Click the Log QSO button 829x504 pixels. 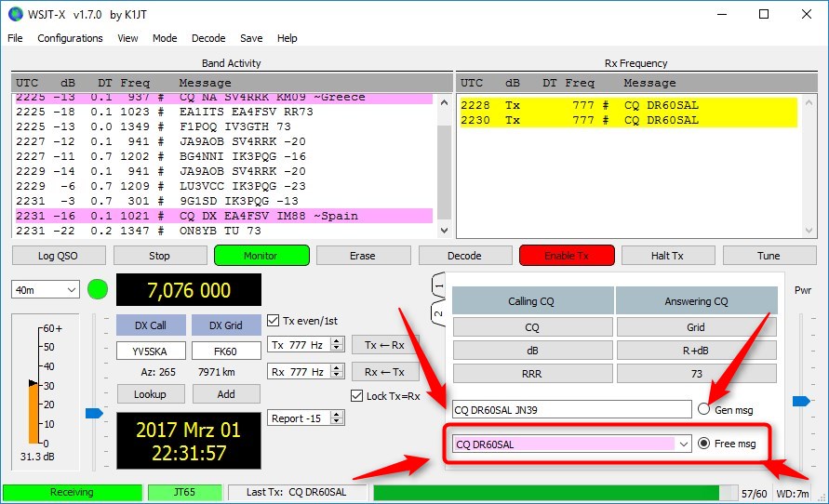coord(59,256)
